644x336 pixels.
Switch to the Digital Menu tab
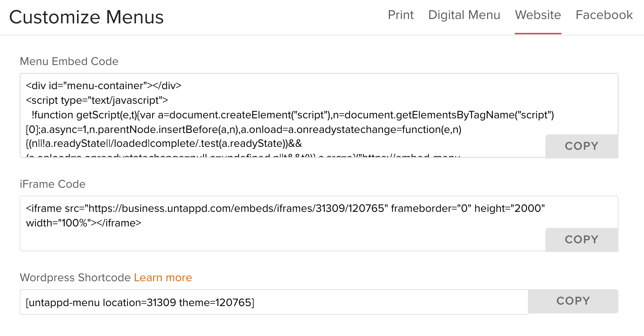(464, 15)
